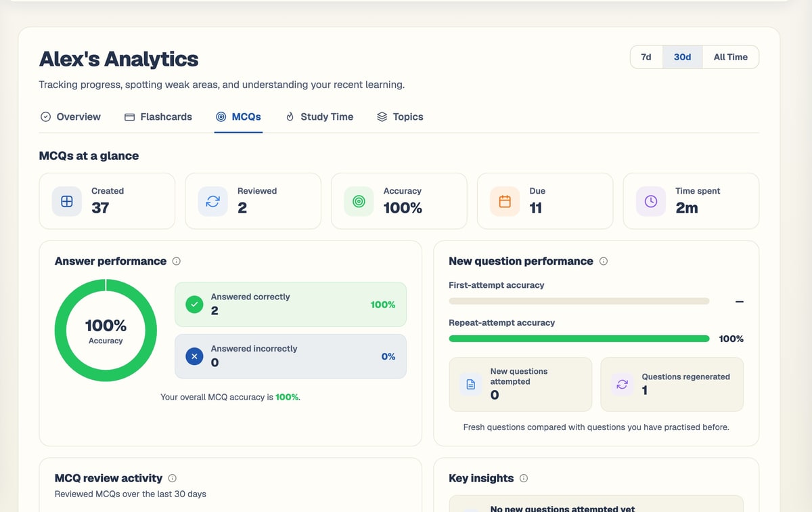Image resolution: width=812 pixels, height=512 pixels.
Task: Select the 7d time range
Action: (646, 57)
